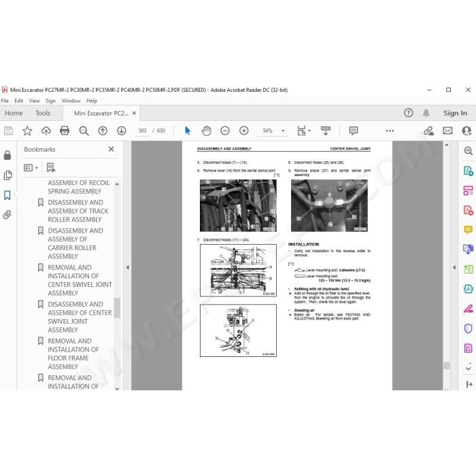
Task: Open zoom level dropdown
Action: coord(284,131)
